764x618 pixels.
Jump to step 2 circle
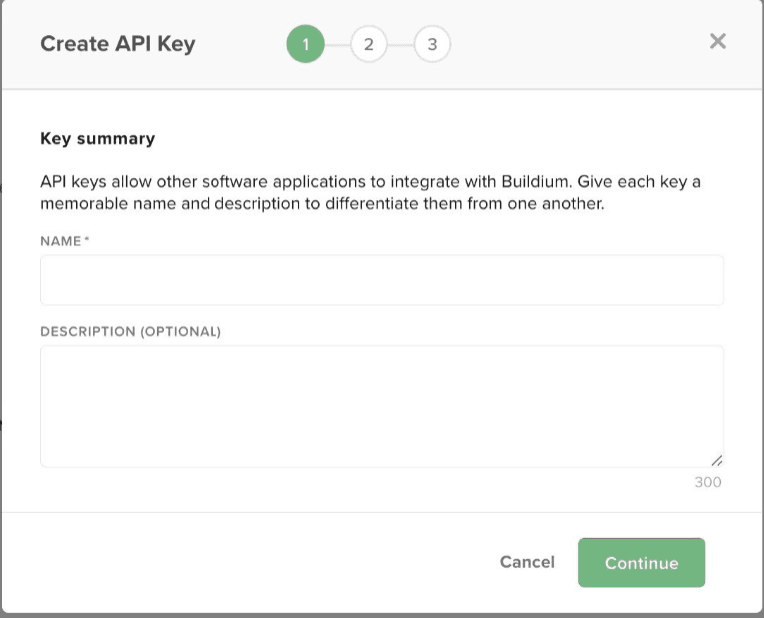tap(369, 44)
